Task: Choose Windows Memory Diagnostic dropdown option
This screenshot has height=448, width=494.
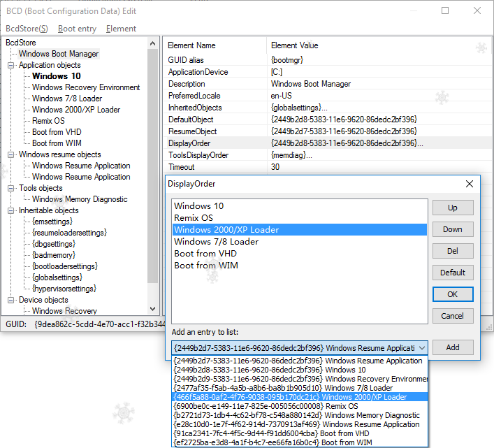Action: 300,416
